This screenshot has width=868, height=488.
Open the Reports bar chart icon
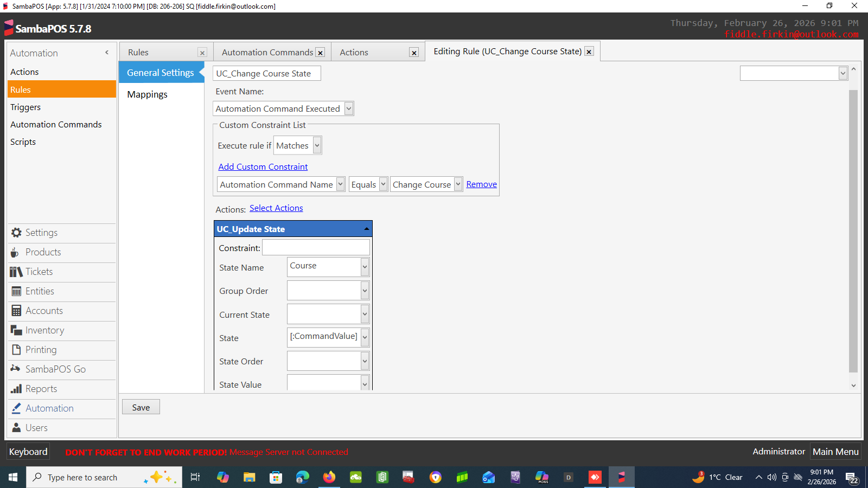16,389
